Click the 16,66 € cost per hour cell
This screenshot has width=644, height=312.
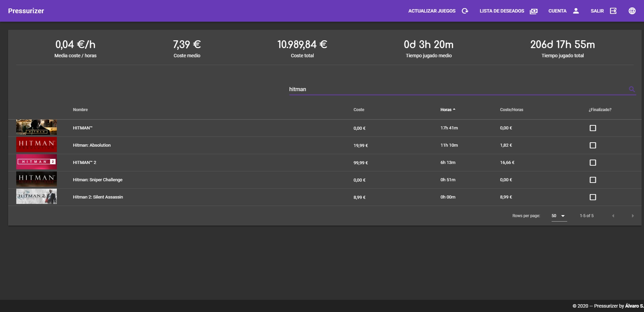507,163
